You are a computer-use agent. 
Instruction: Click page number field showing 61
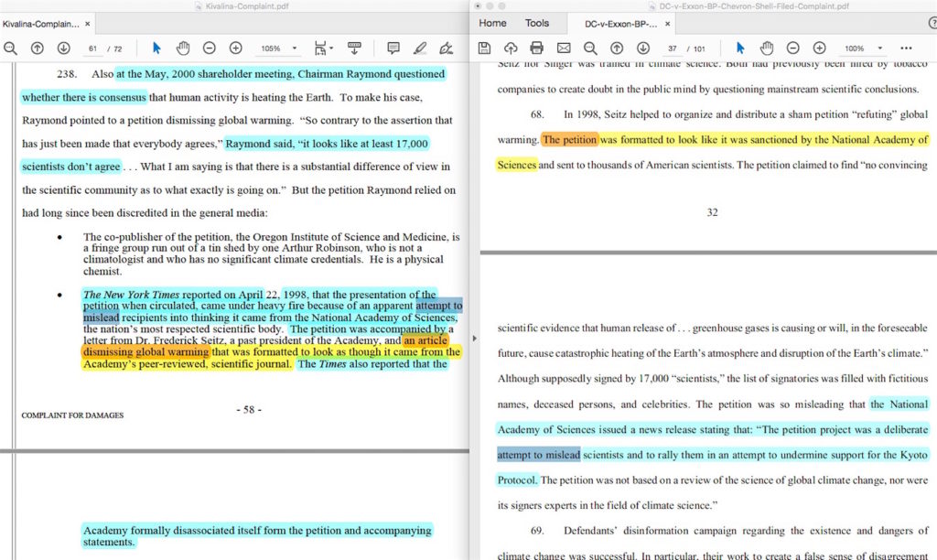click(93, 48)
